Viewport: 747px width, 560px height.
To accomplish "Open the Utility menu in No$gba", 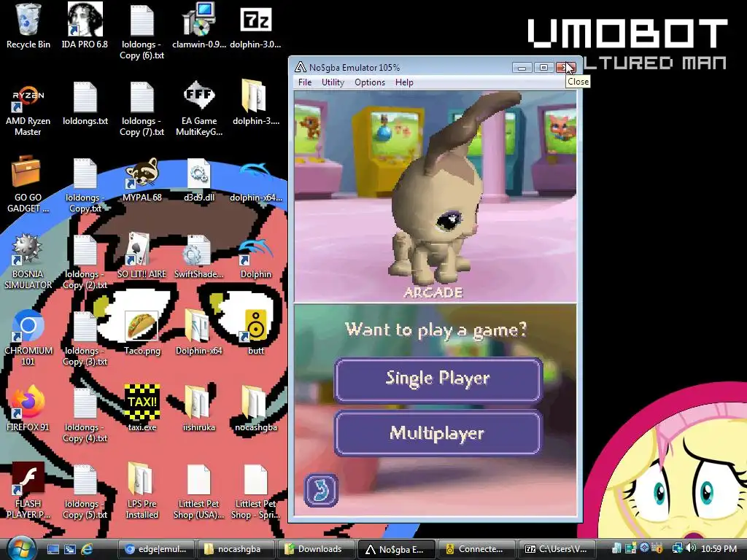I will [x=333, y=82].
